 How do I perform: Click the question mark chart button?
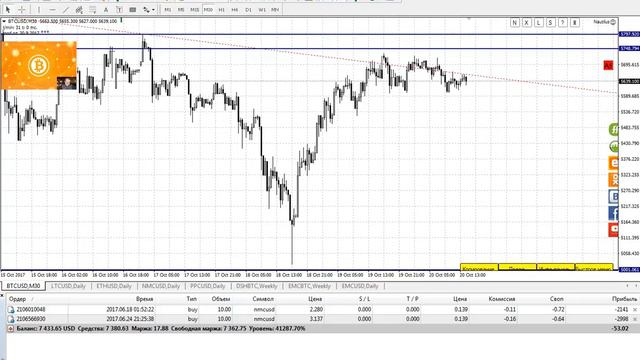click(562, 22)
